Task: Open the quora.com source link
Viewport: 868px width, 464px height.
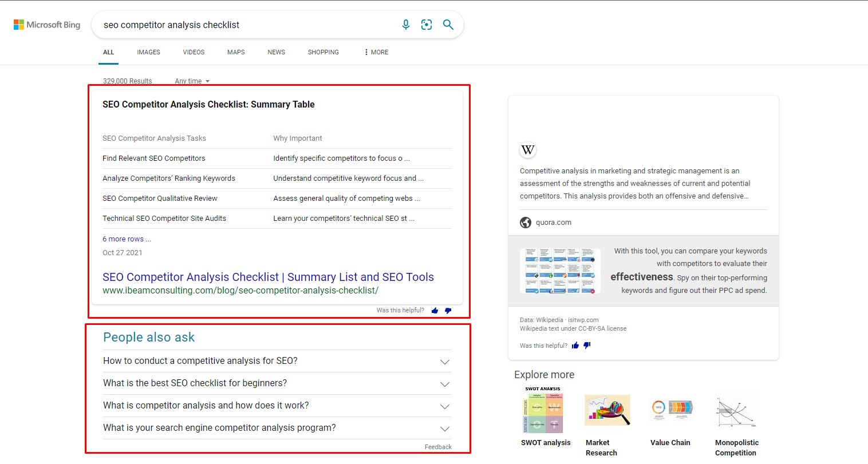Action: [554, 223]
